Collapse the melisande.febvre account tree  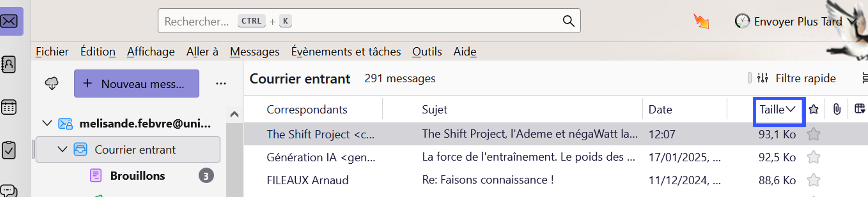coord(47,123)
